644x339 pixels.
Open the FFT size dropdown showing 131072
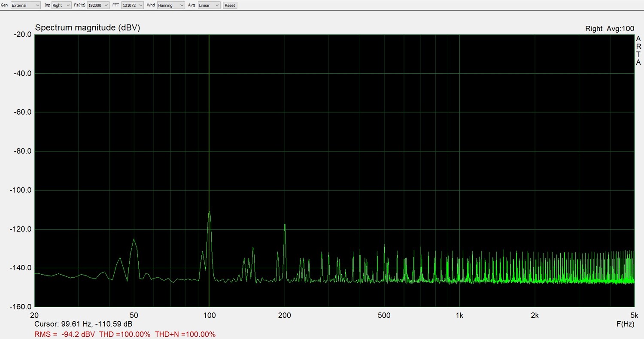coord(132,5)
